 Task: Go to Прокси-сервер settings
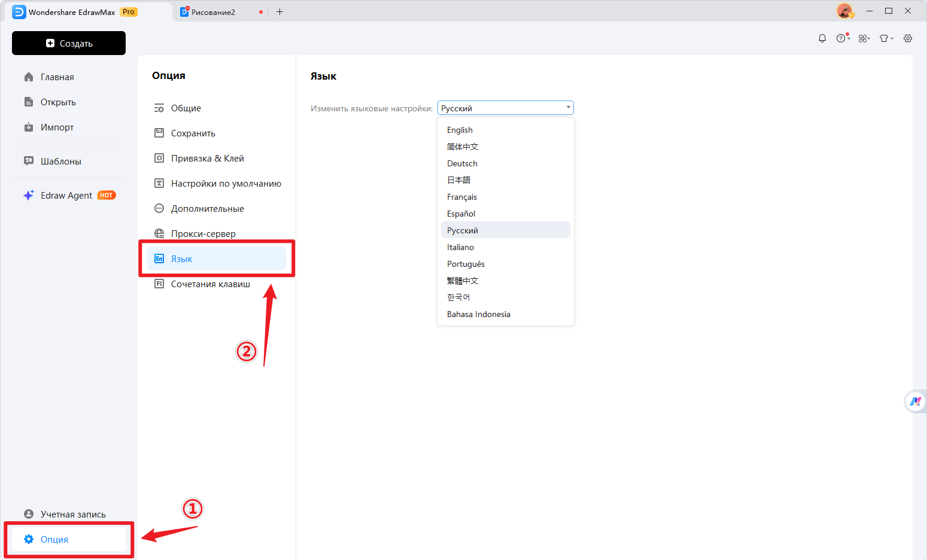pyautogui.click(x=203, y=234)
